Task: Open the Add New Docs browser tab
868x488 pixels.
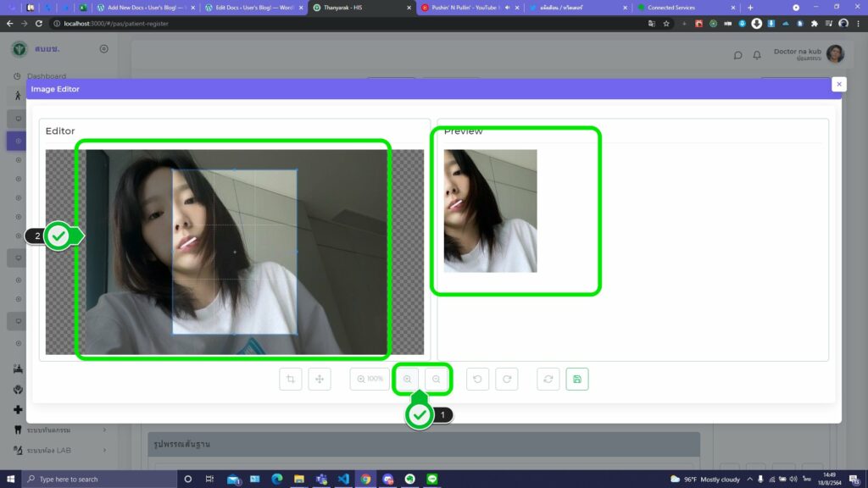Action: tap(142, 8)
